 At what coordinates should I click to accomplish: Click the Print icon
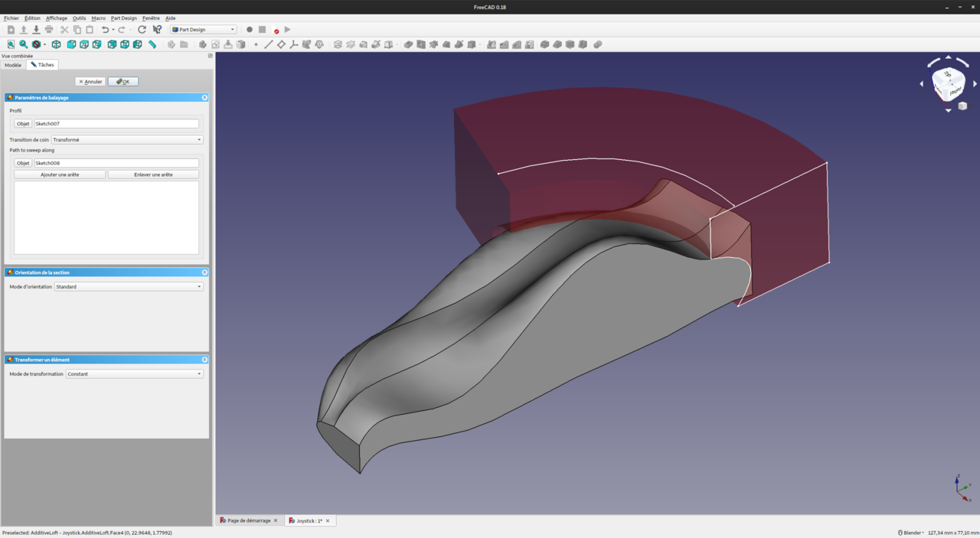[49, 30]
